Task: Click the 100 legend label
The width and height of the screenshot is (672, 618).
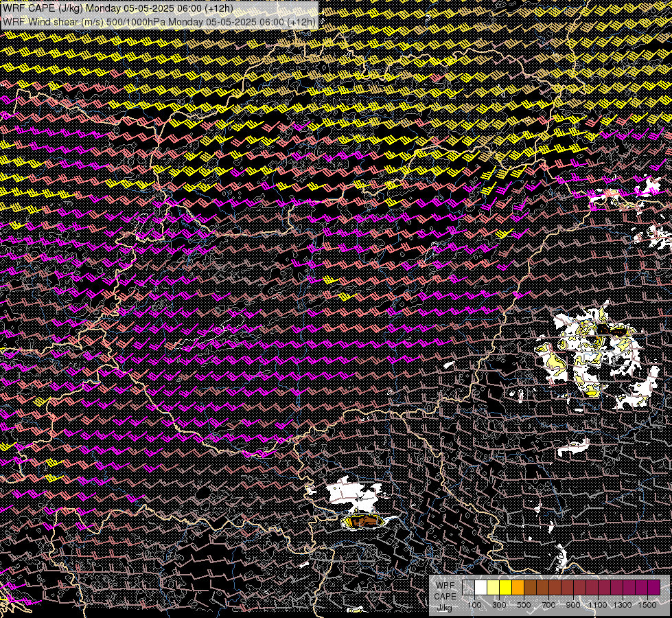Action: [x=474, y=605]
